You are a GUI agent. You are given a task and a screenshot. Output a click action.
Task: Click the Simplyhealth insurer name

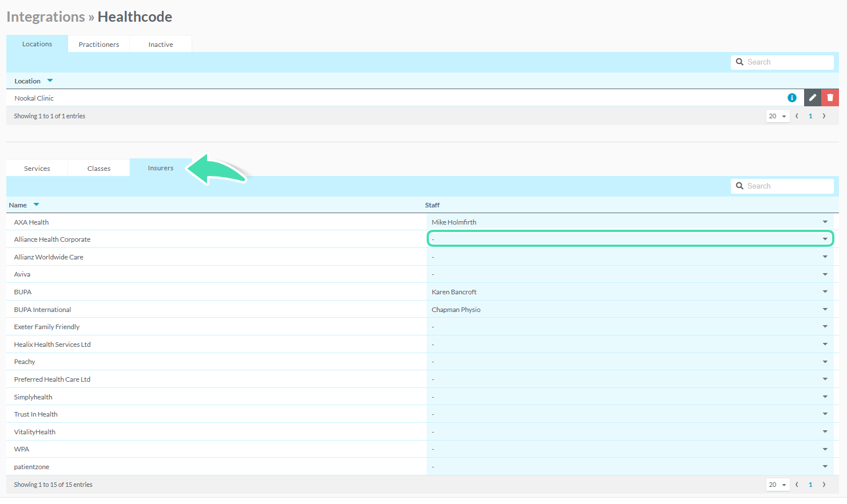33,397
